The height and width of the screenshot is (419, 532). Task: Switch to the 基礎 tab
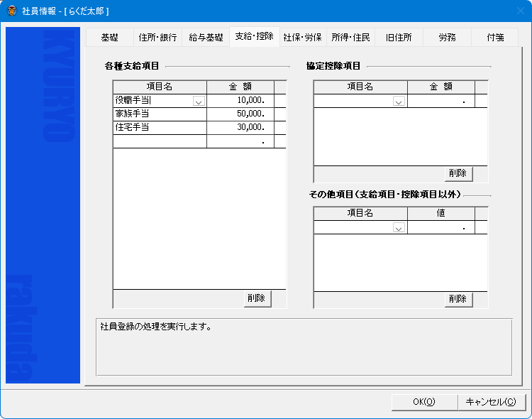[109, 38]
